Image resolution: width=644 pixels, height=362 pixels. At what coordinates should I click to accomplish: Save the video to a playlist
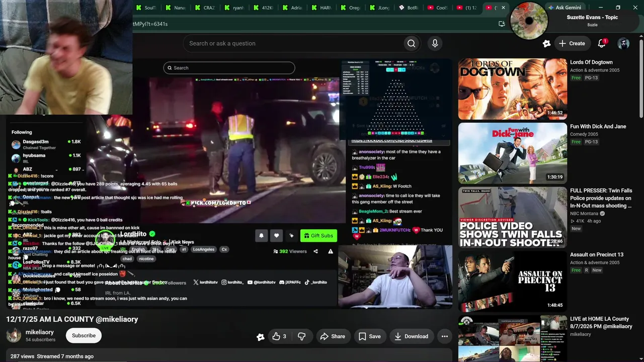(x=369, y=336)
